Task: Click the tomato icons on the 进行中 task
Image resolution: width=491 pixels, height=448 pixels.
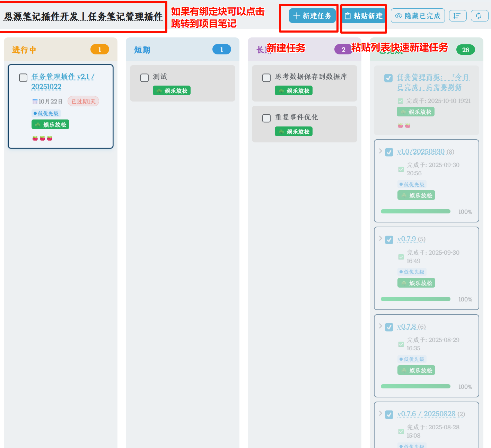Action: [x=42, y=138]
